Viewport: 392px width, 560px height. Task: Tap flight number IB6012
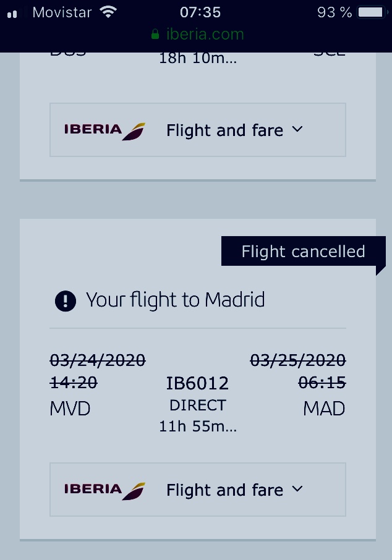coord(197,384)
